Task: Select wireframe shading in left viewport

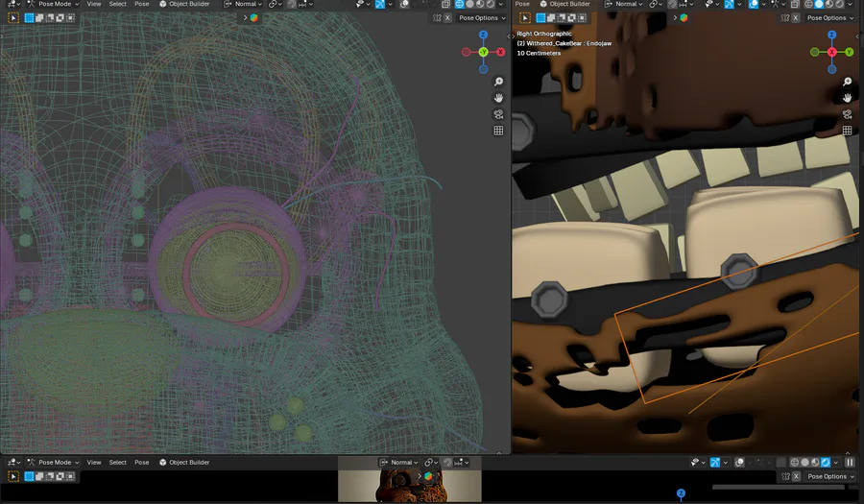Action: (x=460, y=4)
